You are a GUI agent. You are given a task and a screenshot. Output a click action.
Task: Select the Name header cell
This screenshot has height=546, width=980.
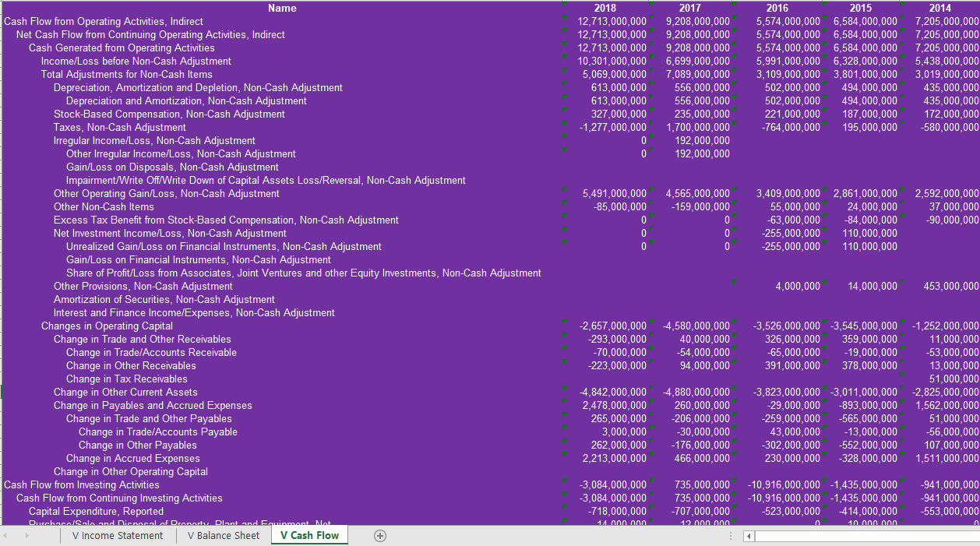click(282, 8)
